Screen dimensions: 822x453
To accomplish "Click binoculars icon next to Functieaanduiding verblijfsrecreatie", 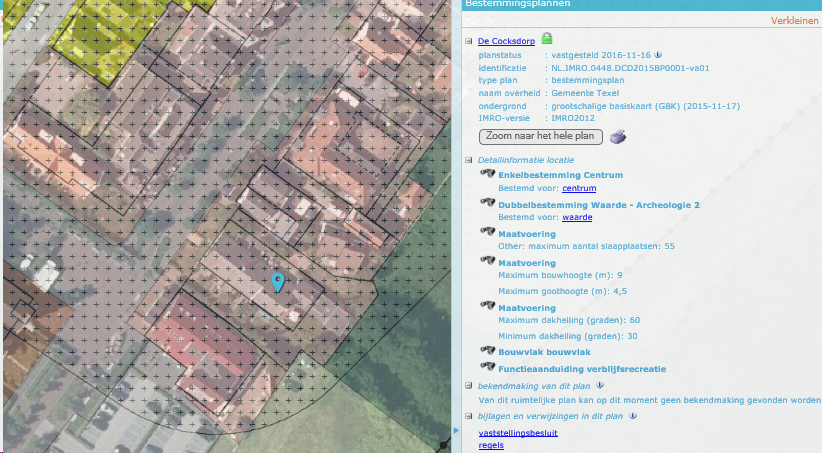I will (487, 368).
